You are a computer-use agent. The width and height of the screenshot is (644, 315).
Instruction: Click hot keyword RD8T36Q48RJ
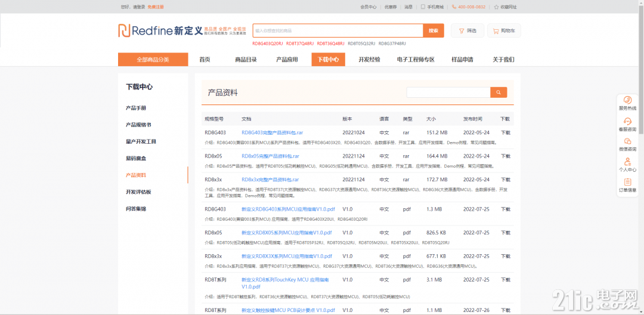330,44
